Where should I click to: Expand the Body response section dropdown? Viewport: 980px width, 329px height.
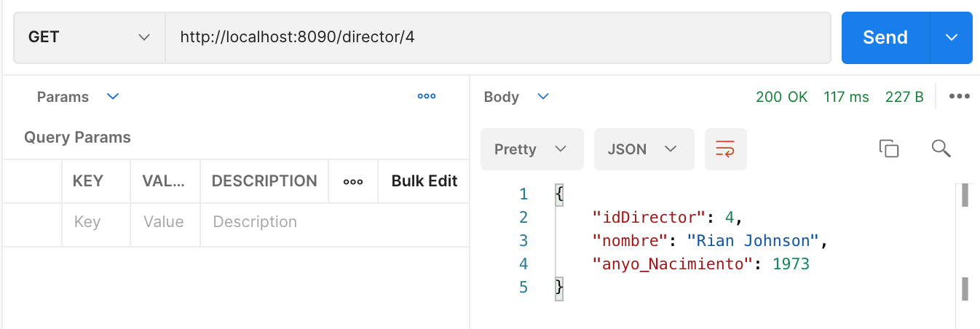point(543,96)
